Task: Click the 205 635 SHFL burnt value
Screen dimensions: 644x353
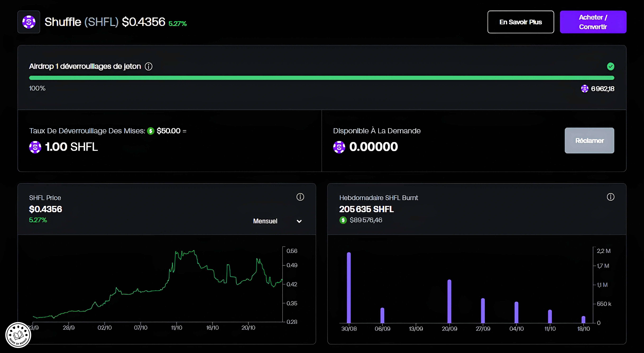Action: point(367,209)
